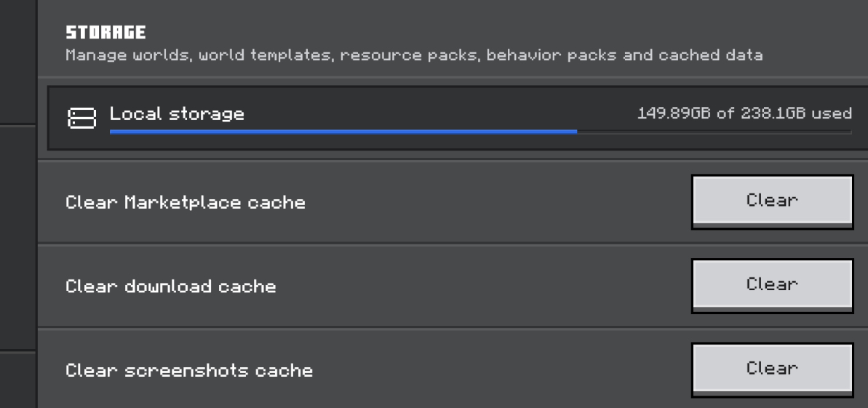This screenshot has width=868, height=408.
Task: Click the STORAGE section heading
Action: pyautogui.click(x=105, y=32)
